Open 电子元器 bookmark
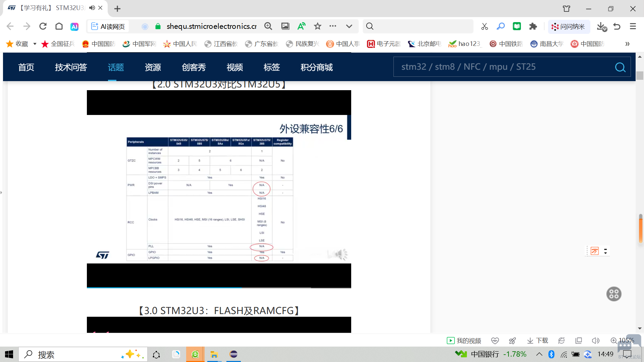644x362 pixels. pyautogui.click(x=384, y=44)
